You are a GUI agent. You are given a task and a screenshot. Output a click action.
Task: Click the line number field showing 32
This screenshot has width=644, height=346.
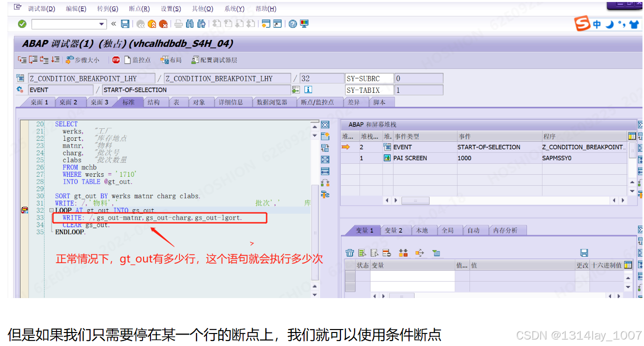321,78
